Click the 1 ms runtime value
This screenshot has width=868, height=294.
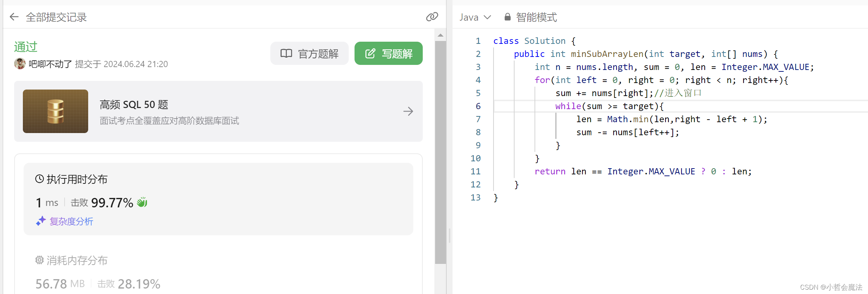tap(47, 203)
